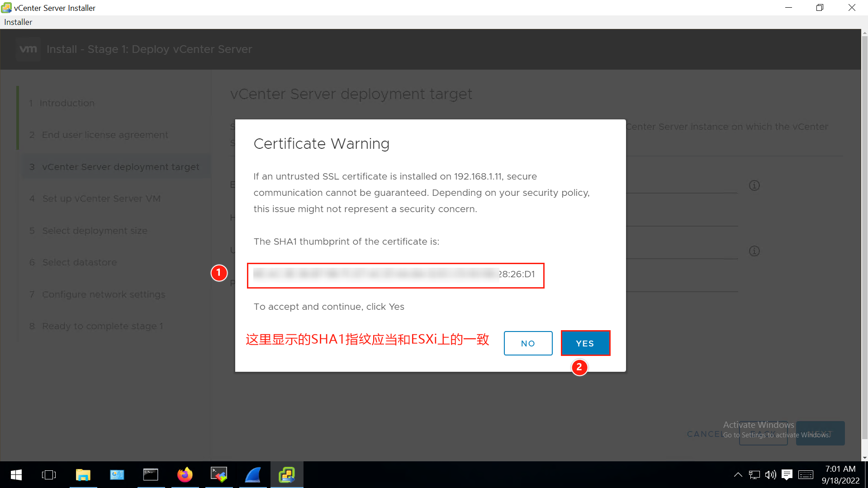Select step 6 Select datastore
This screenshot has height=488, width=868.
(73, 262)
